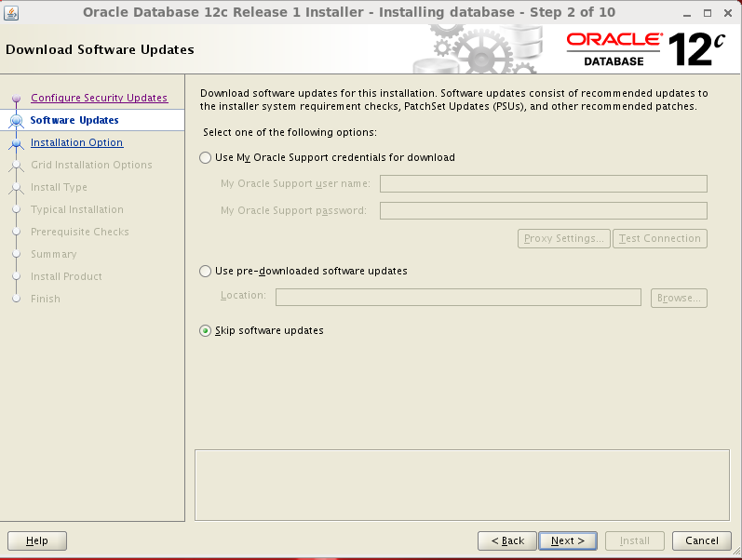Click the empty message area at bottom
The height and width of the screenshot is (560, 742).
click(462, 486)
